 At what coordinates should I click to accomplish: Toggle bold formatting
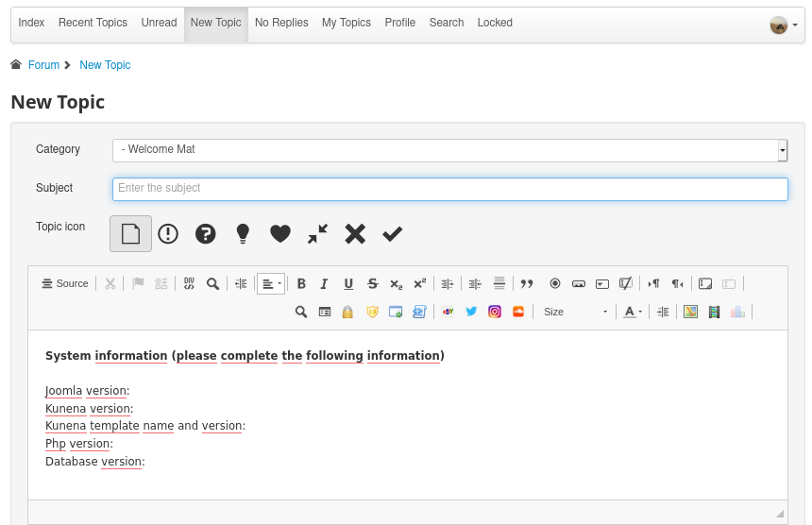click(301, 283)
